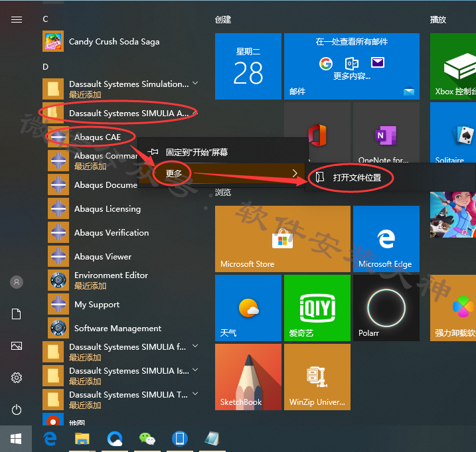Open Settings gear in start sidebar
The height and width of the screenshot is (452, 476).
tap(17, 378)
